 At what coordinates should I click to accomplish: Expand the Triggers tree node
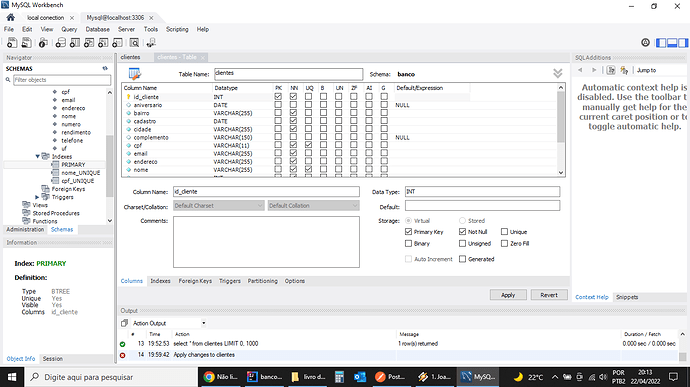pos(37,197)
